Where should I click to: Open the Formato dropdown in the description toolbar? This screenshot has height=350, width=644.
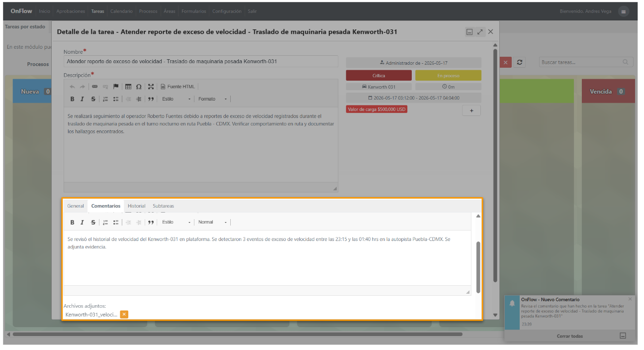tap(213, 99)
